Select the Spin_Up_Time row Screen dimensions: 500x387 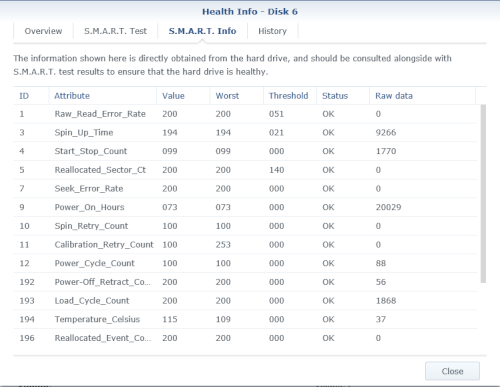click(x=245, y=133)
